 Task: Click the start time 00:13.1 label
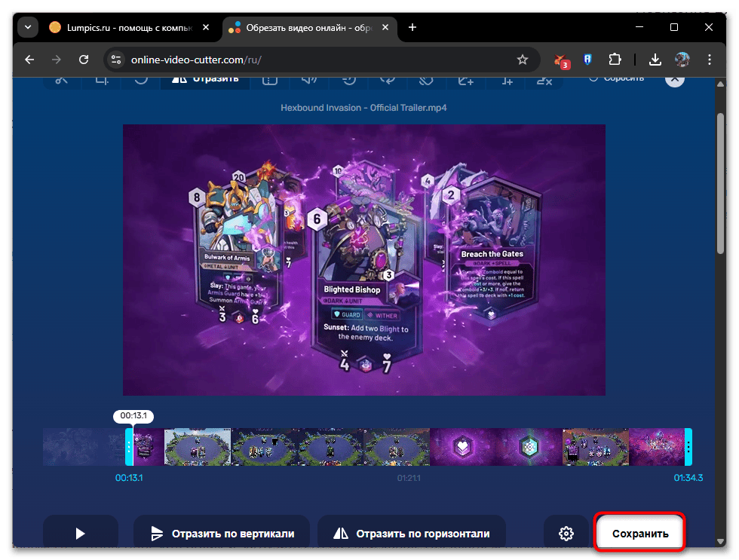pos(129,478)
